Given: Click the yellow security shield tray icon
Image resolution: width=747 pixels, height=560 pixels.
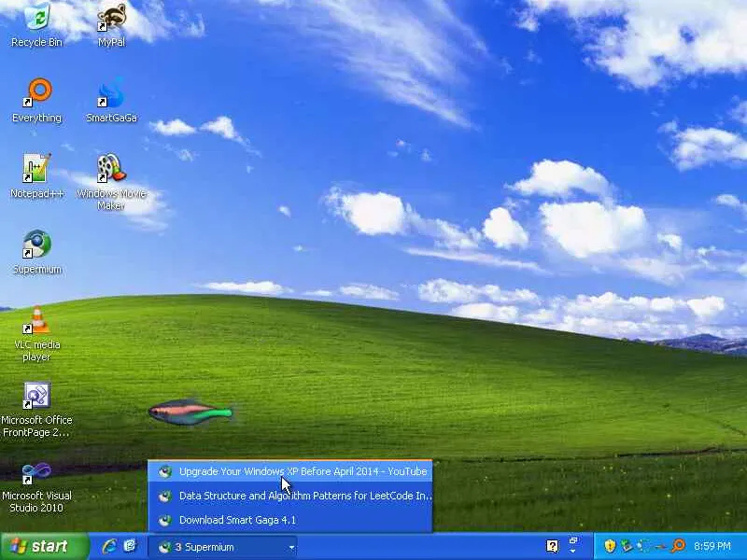Looking at the screenshot, I should 610,546.
